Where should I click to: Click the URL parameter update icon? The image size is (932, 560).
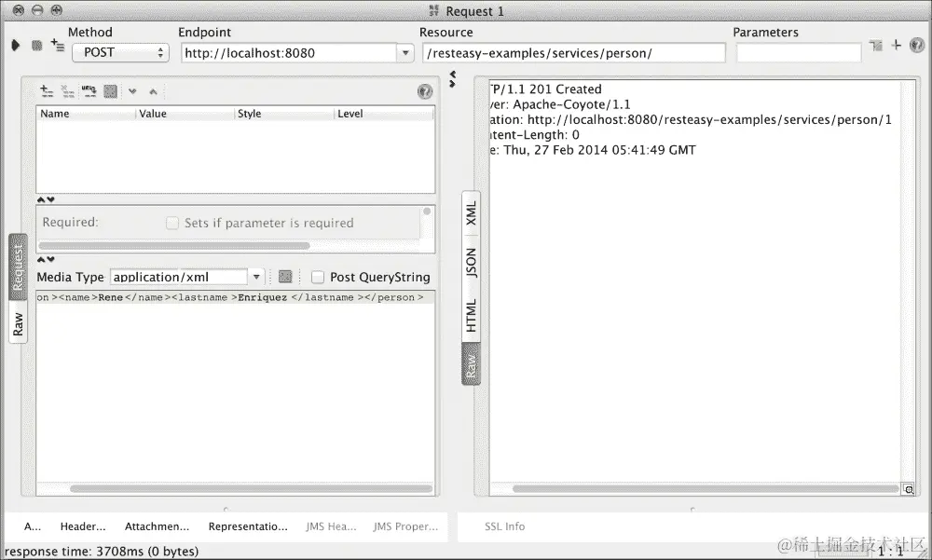89,91
